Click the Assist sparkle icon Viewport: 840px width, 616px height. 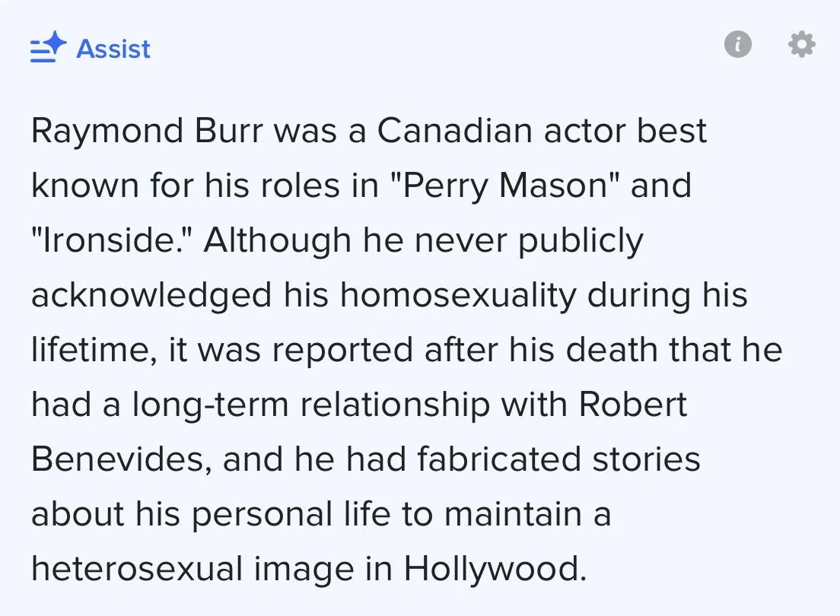pos(48,47)
